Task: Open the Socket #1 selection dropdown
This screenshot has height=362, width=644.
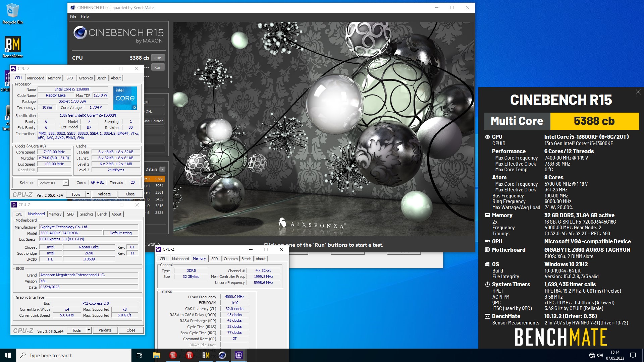Action: pyautogui.click(x=66, y=183)
